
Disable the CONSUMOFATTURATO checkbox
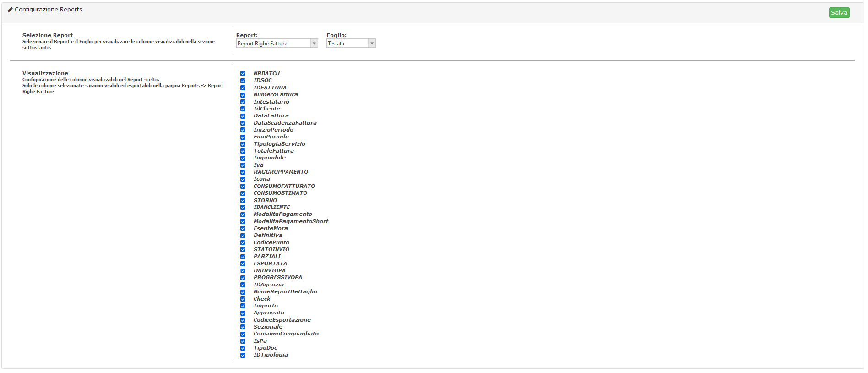pos(243,186)
